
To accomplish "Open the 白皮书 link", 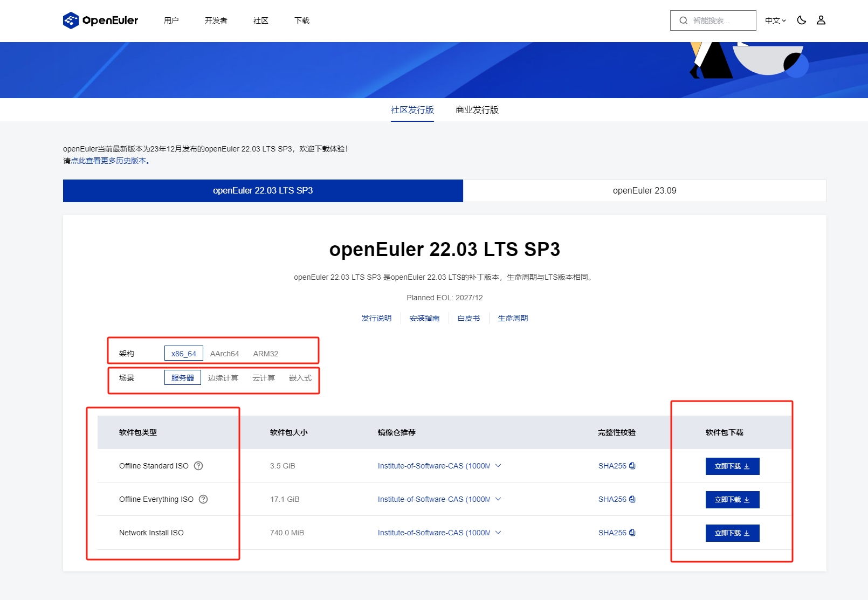I will 469,318.
